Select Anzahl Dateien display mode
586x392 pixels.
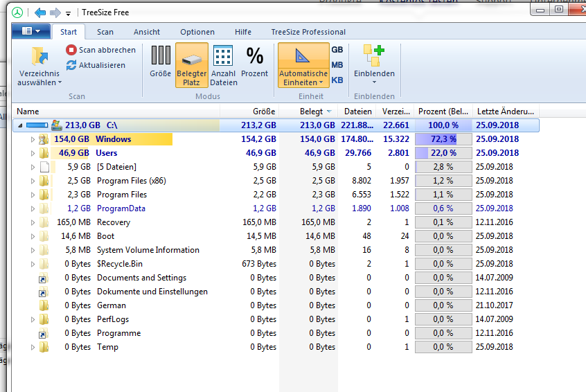(224, 66)
